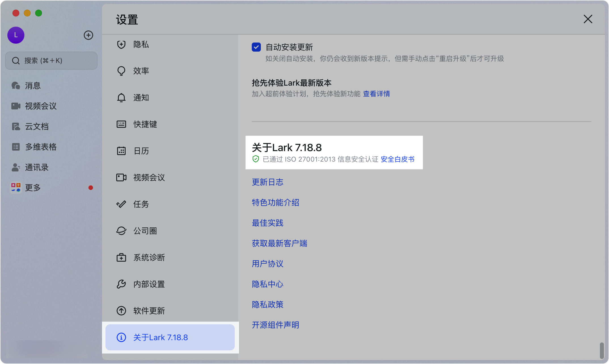
Task: Open the 查看详情 link
Action: coord(377,94)
